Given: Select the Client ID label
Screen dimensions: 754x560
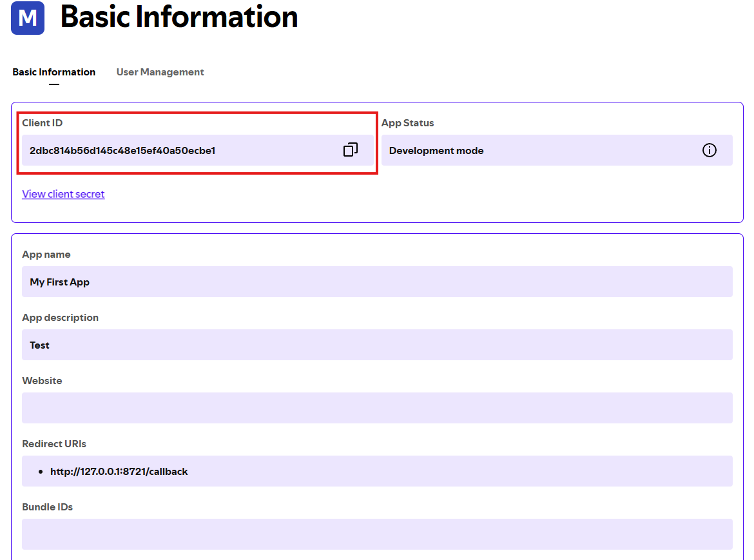Looking at the screenshot, I should click(x=42, y=122).
